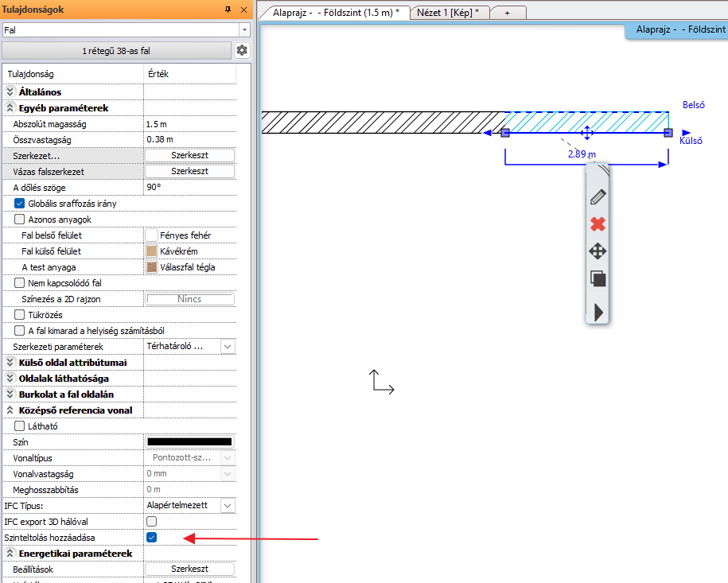
Task: Check Nem kapcsolódó fal option
Action: (20, 282)
